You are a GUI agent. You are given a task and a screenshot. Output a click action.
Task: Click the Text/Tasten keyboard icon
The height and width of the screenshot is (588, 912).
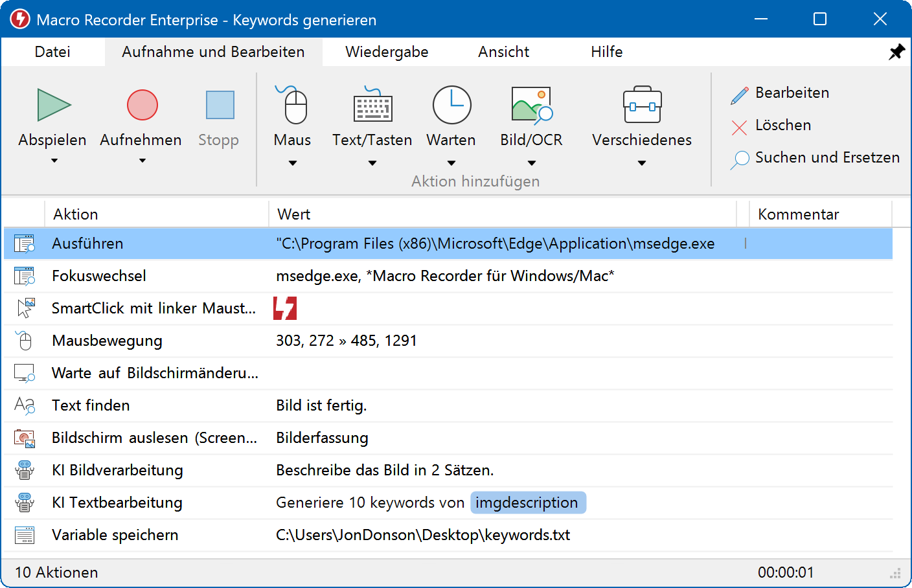click(372, 106)
